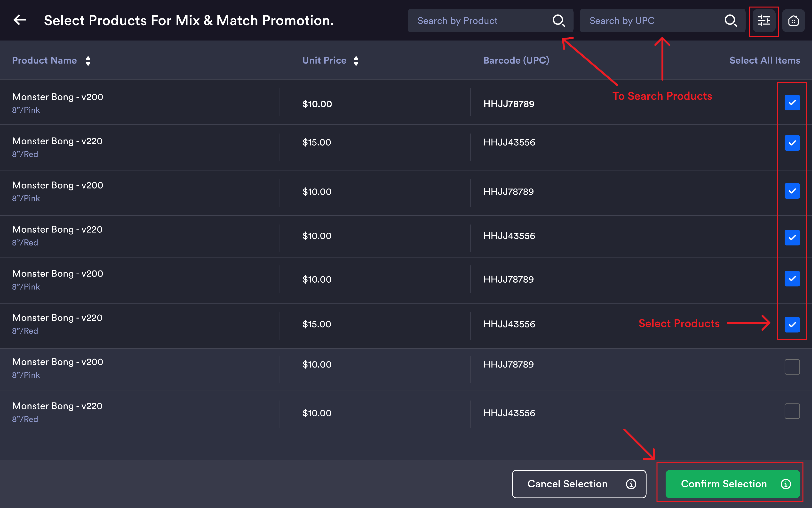
Task: Click Select All Items
Action: (764, 60)
